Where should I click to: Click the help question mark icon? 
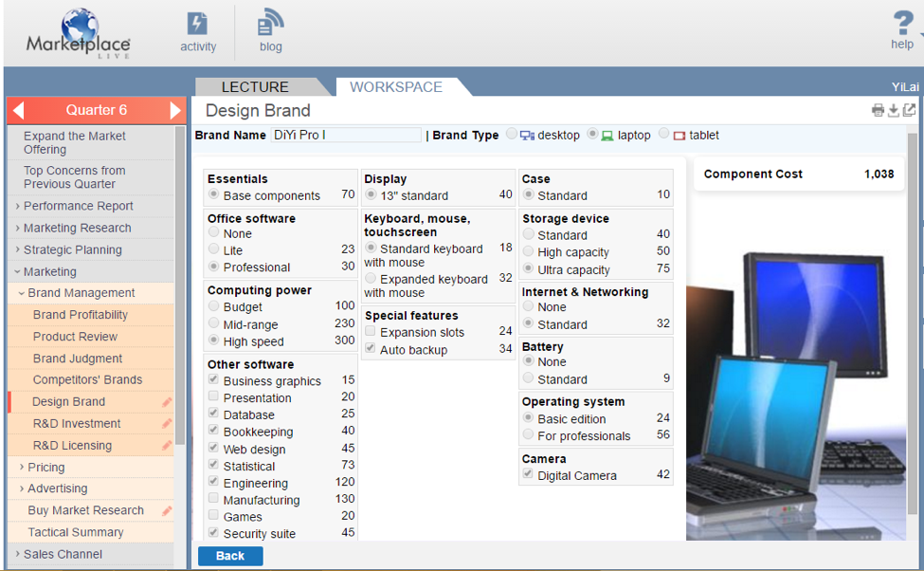[x=903, y=23]
